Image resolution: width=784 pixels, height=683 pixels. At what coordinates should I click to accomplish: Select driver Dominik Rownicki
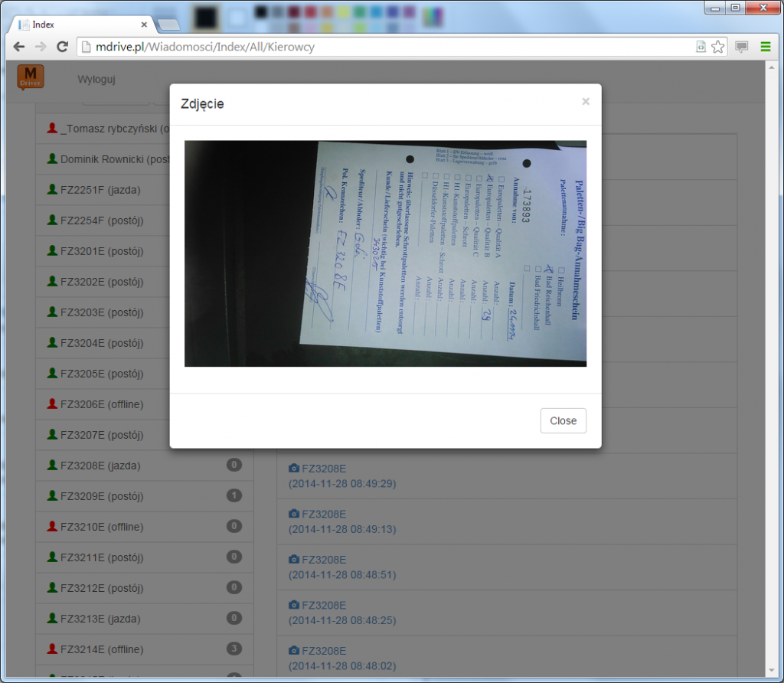click(x=103, y=159)
